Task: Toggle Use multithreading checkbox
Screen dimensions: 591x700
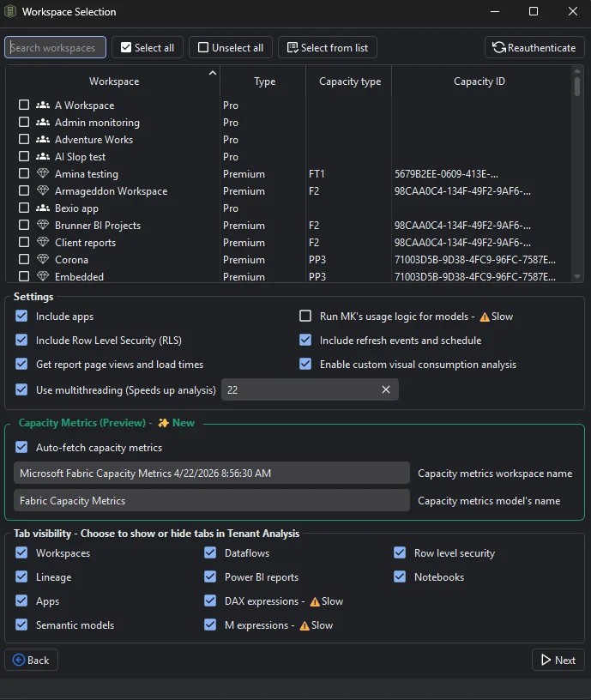Action: tap(21, 389)
